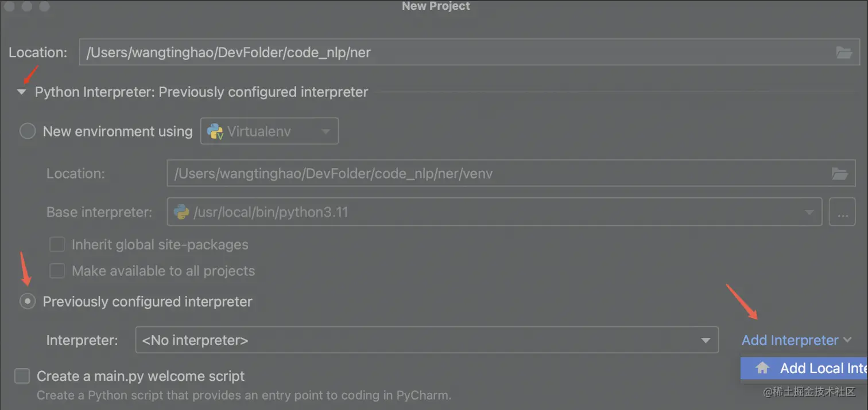Open the ellipsis browse button for Base interpreter

[x=842, y=212]
